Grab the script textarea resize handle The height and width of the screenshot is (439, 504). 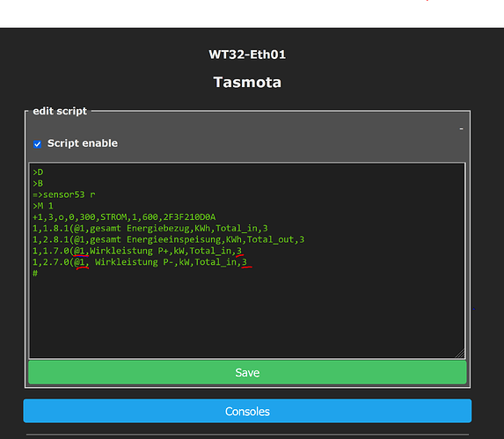460,353
